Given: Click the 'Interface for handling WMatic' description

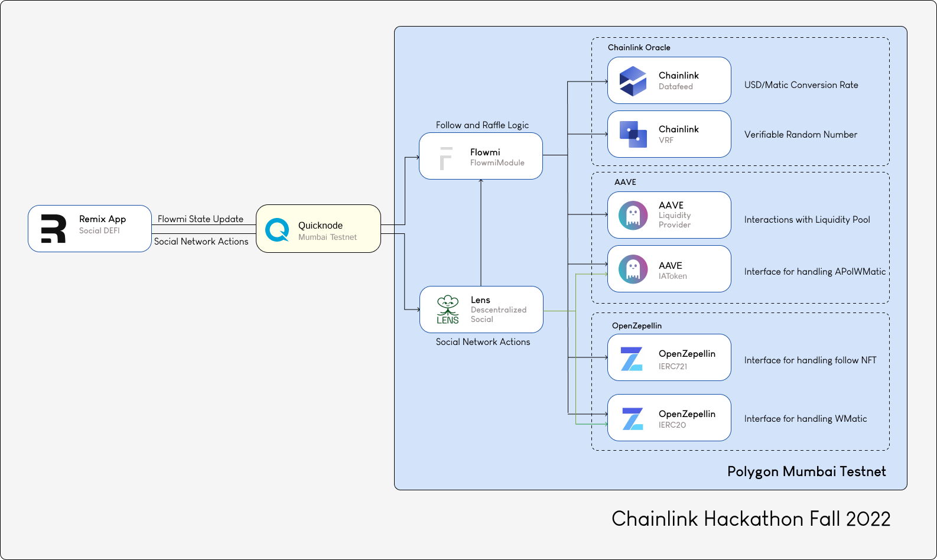Looking at the screenshot, I should click(x=805, y=419).
